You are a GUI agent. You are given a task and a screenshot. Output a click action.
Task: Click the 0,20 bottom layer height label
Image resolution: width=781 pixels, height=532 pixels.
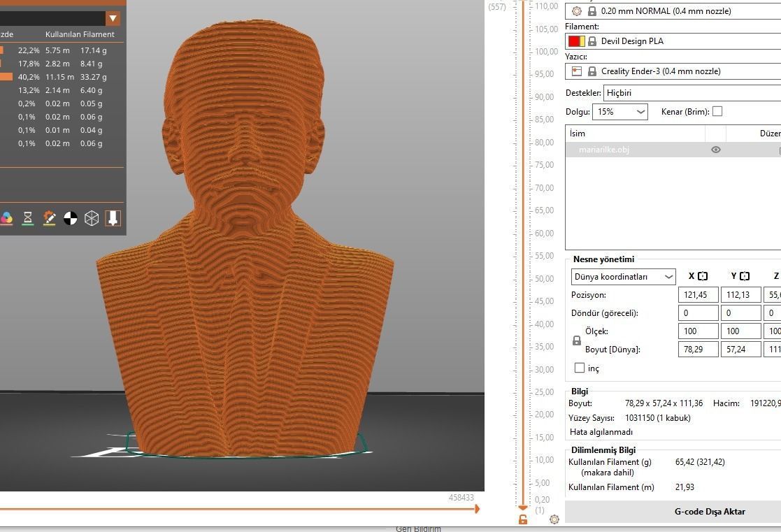pos(542,500)
